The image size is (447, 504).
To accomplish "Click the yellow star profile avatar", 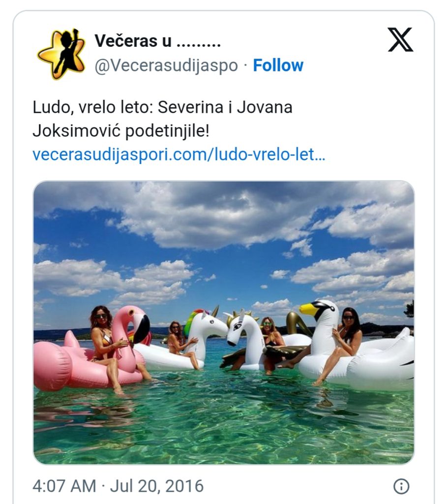I will [x=61, y=54].
